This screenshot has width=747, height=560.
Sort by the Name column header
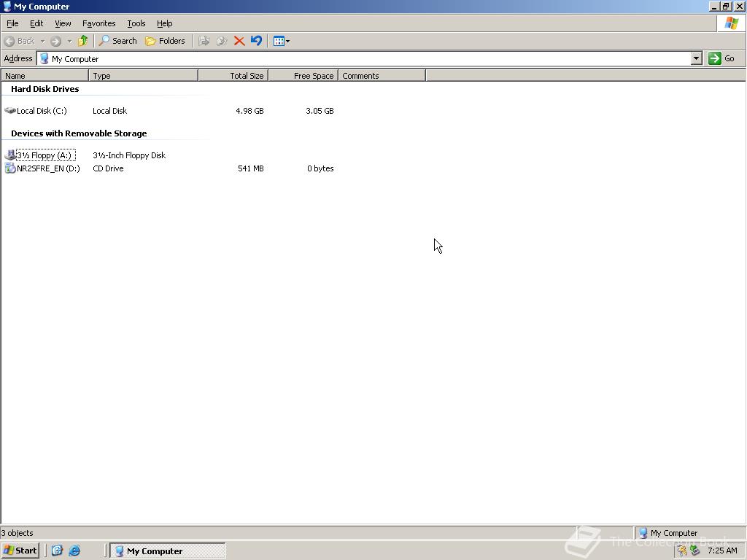pyautogui.click(x=44, y=76)
